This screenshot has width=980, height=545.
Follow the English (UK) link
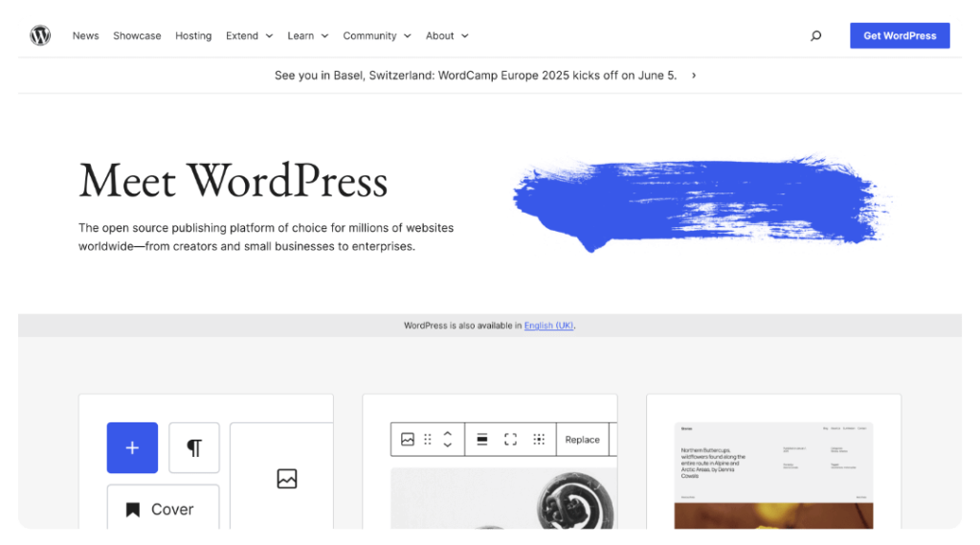[548, 326]
